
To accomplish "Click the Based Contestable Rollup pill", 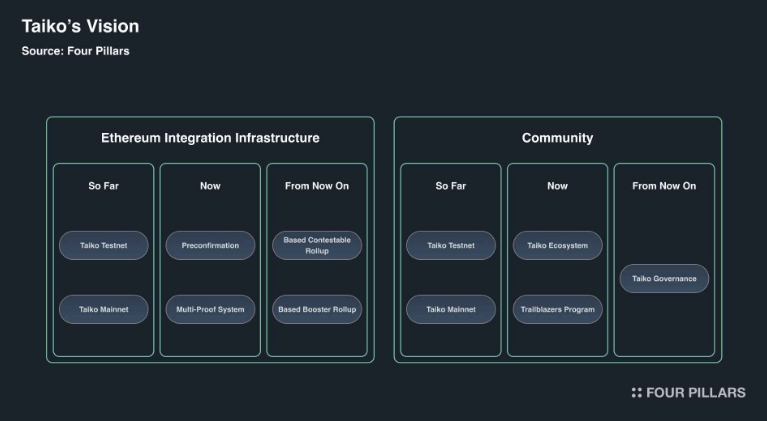I will (317, 245).
